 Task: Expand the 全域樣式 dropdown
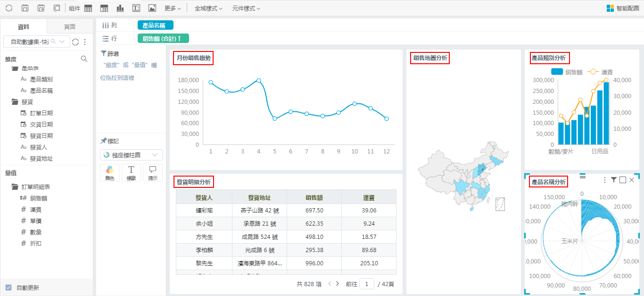coord(208,8)
